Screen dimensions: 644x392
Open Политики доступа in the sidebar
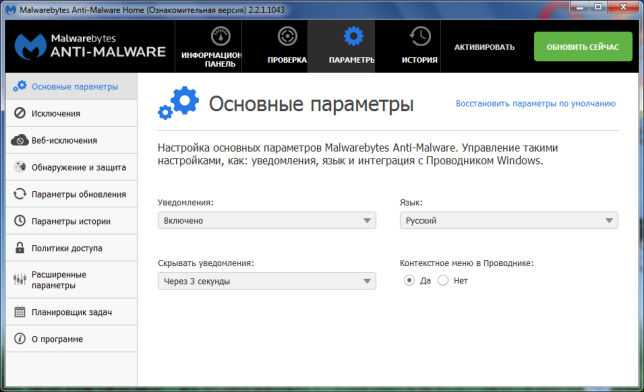[72, 247]
